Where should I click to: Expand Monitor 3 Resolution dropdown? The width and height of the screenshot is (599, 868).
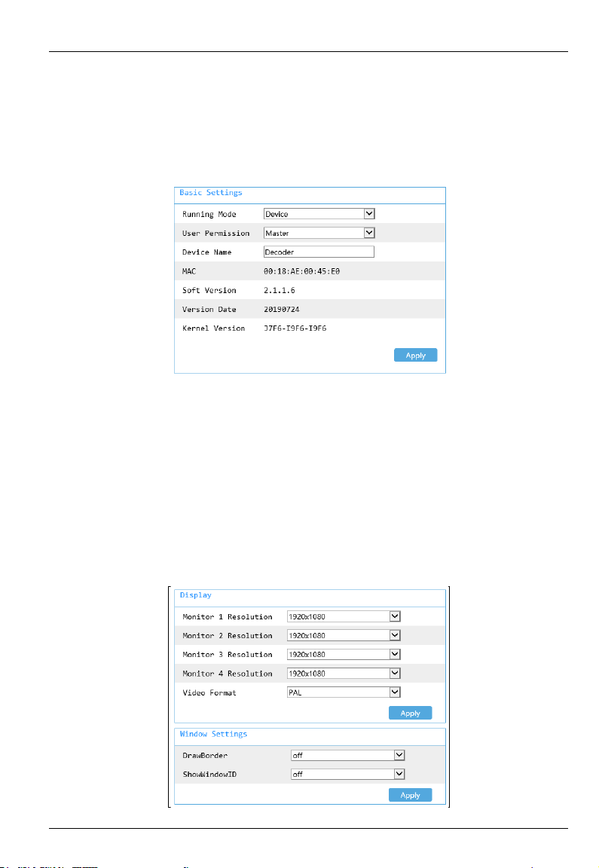[x=344, y=654]
